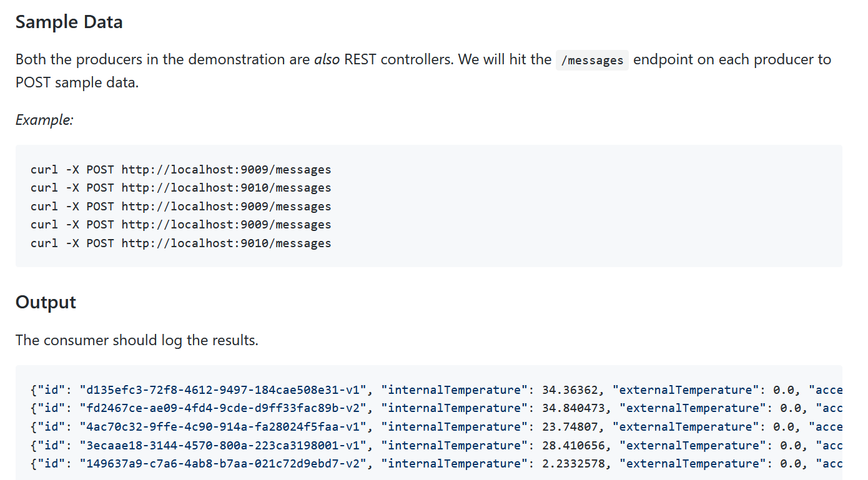The image size is (868, 480).
Task: Click the Sample Data heading
Action: pyautogui.click(x=69, y=22)
